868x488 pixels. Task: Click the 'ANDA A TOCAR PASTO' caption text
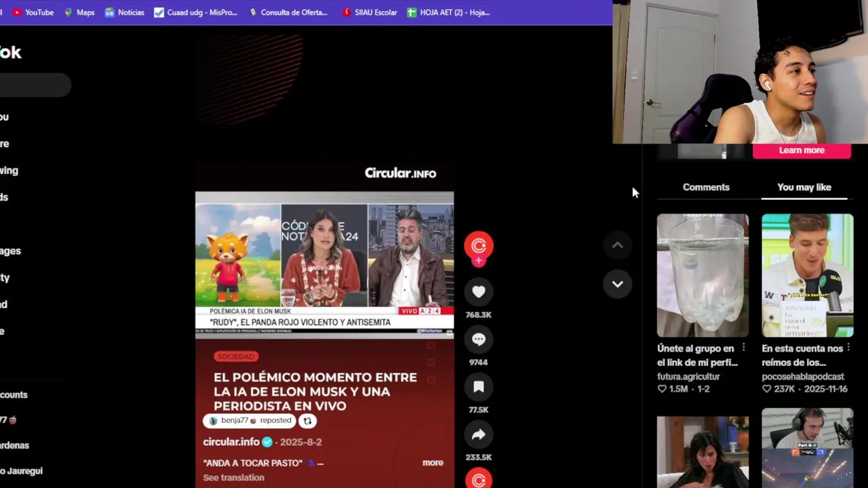click(252, 463)
